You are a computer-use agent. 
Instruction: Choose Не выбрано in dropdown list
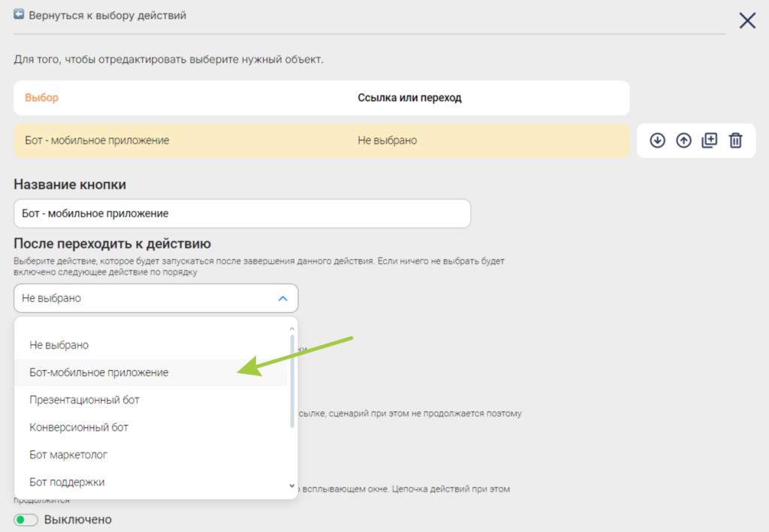pyautogui.click(x=151, y=345)
